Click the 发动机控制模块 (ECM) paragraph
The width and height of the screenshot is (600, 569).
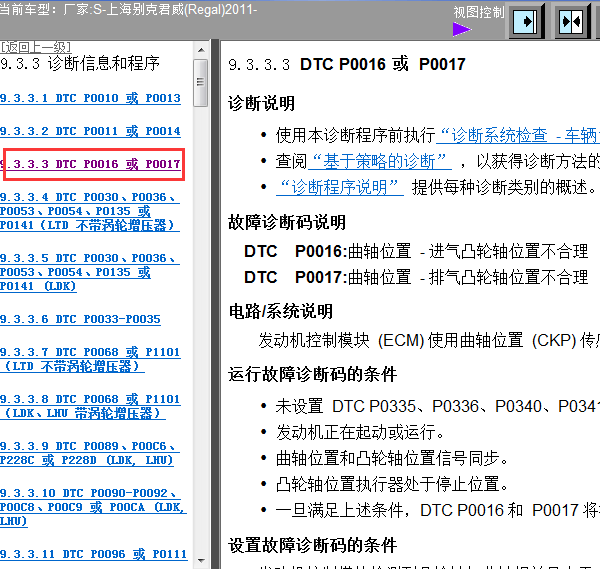coord(429,340)
